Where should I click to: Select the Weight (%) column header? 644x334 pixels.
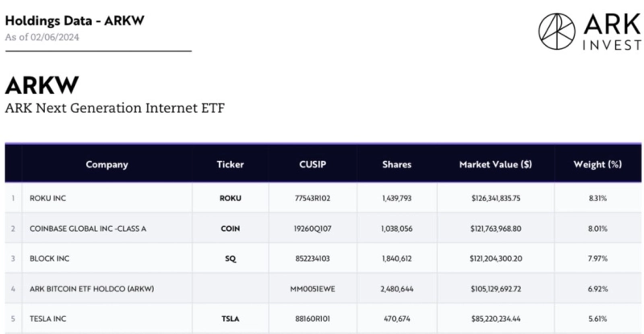point(597,164)
